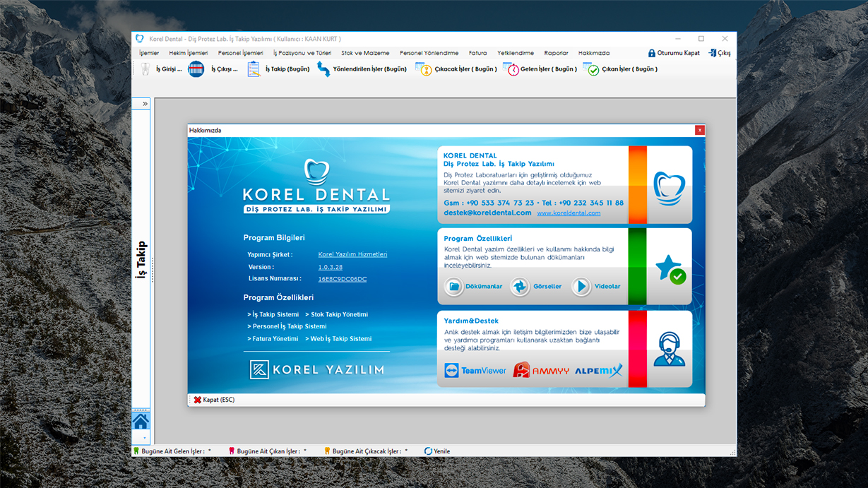Click Çıkan İşler checkmark icon

click(x=592, y=69)
